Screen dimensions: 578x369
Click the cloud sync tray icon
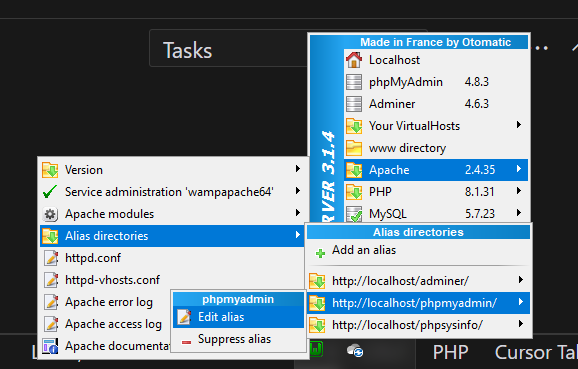point(355,350)
